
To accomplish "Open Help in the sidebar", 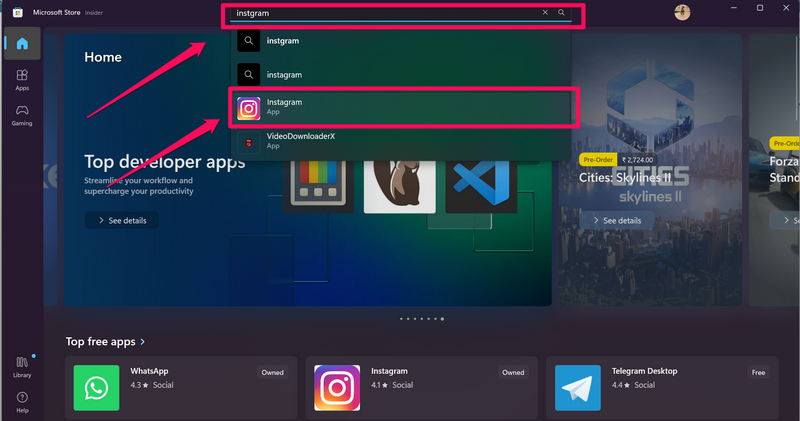I will pos(22,402).
